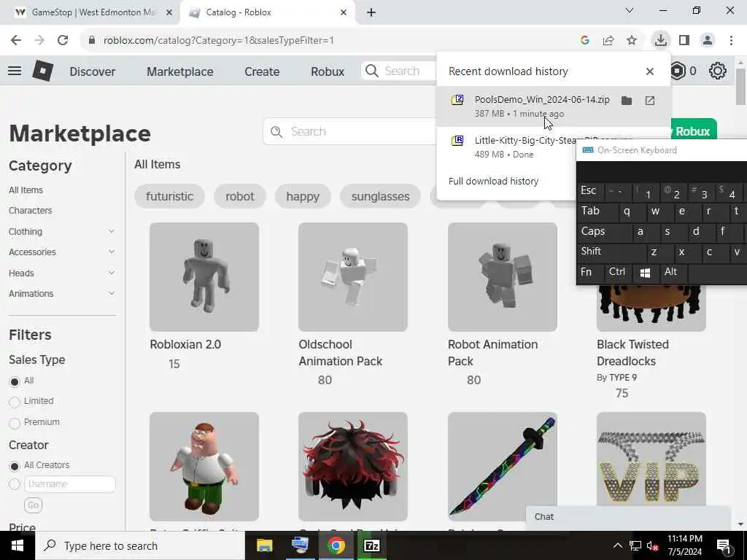Select the Characters category
This screenshot has height=560, width=747.
tap(31, 211)
